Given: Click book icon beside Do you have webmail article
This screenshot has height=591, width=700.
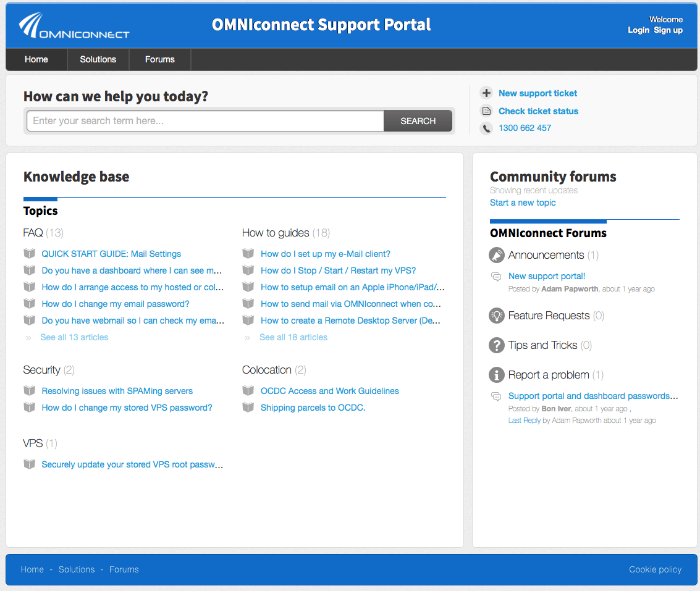Looking at the screenshot, I should coord(30,320).
